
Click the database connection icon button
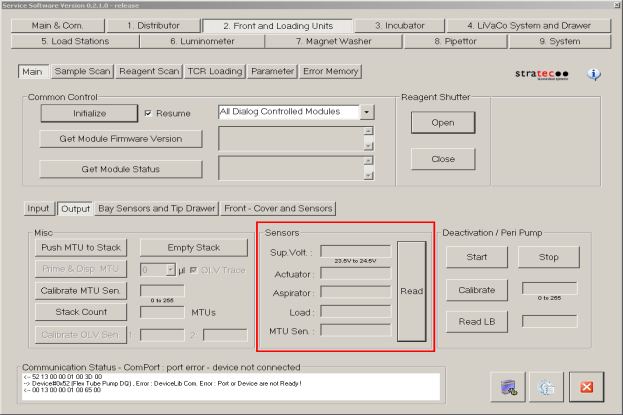pyautogui.click(x=508, y=386)
